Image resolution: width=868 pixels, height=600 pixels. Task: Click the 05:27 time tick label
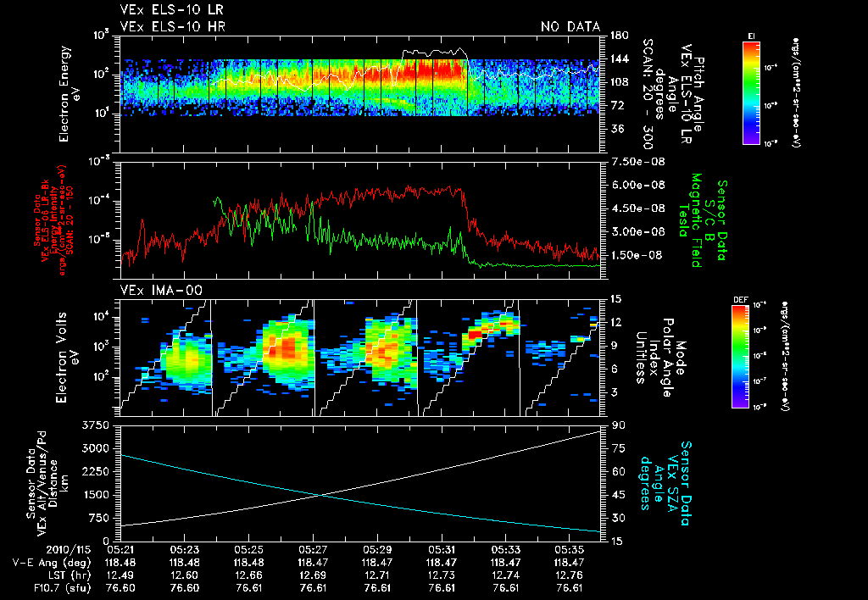(x=314, y=551)
